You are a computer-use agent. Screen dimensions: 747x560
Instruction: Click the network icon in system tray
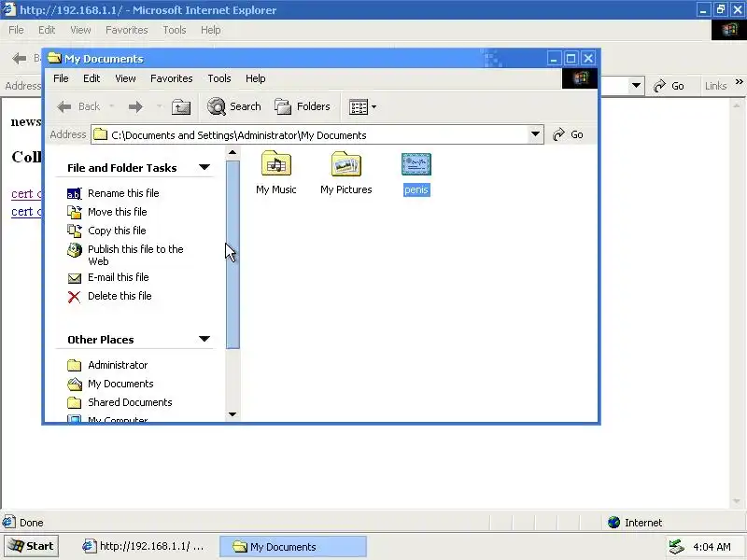[676, 547]
